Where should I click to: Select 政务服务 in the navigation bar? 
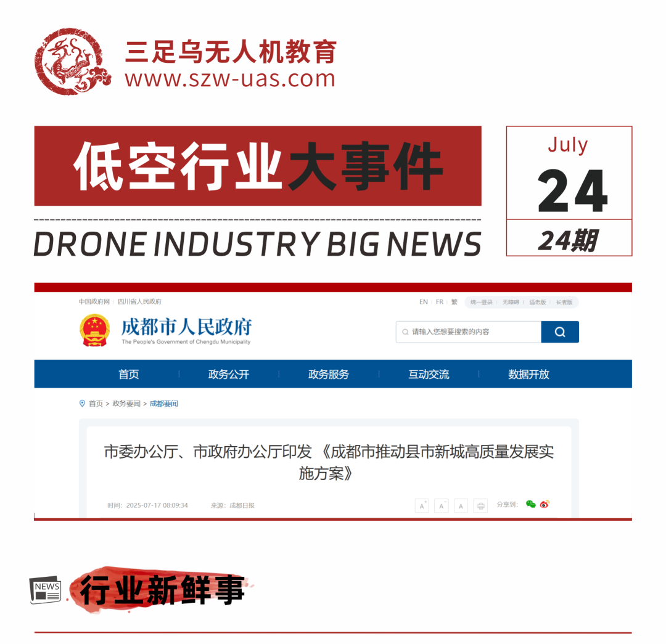tap(329, 374)
